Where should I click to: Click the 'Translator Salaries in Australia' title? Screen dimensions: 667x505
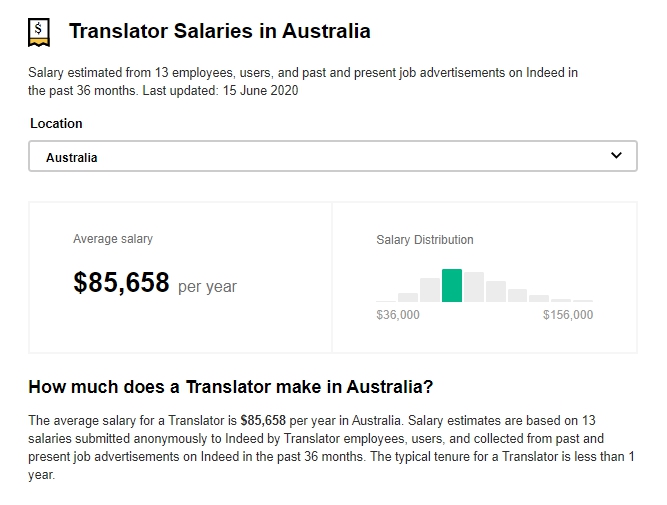coord(220,31)
